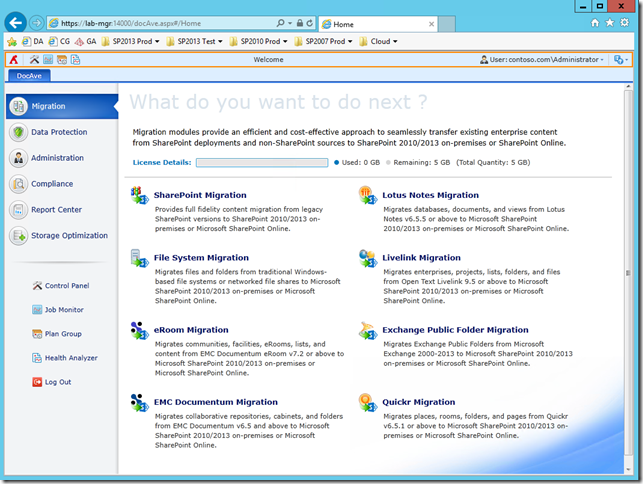The image size is (643, 484).
Task: Open EMC Documentum Migration link
Action: tap(216, 402)
